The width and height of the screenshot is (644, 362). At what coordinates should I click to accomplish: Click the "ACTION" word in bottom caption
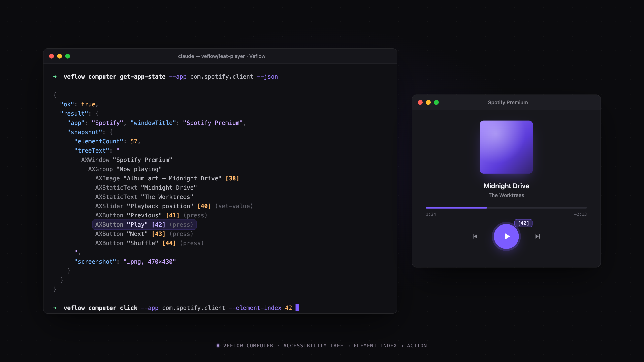(x=417, y=346)
